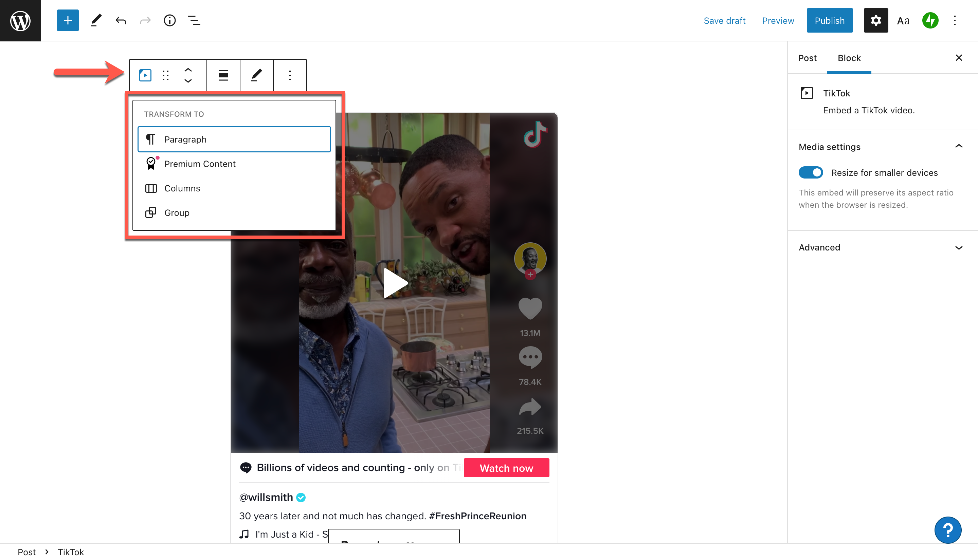This screenshot has height=560, width=978.
Task: Switch to the Post tab
Action: tap(807, 58)
